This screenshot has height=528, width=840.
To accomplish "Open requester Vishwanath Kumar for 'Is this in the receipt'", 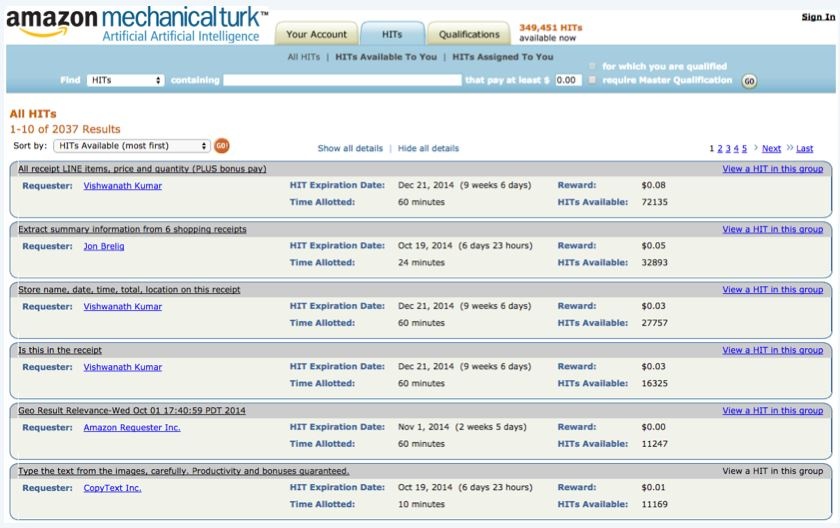I will (123, 367).
